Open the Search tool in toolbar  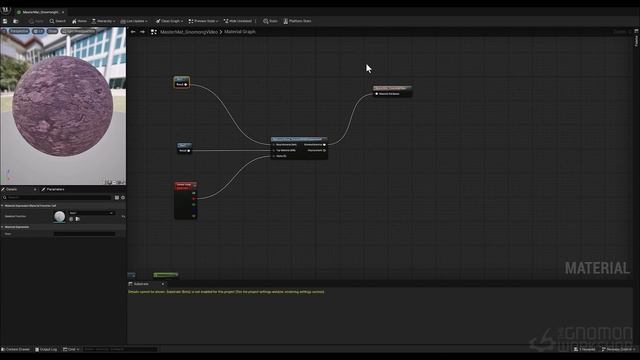(58, 21)
